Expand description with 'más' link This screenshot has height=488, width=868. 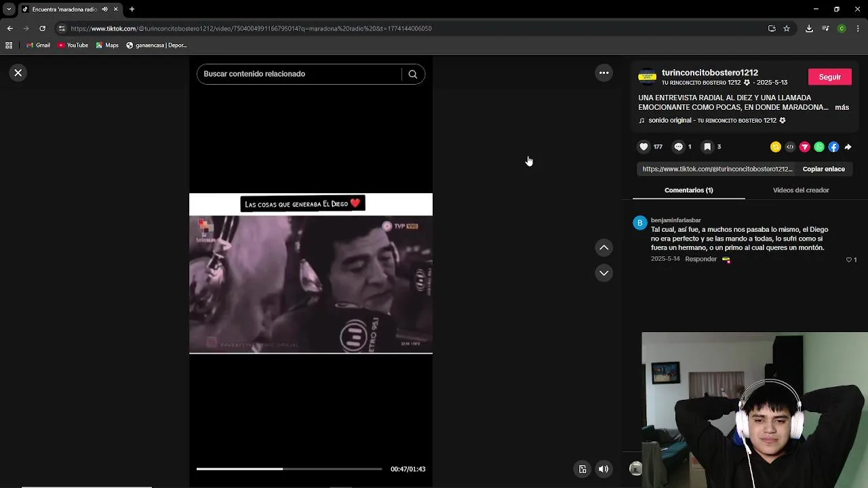[842, 107]
